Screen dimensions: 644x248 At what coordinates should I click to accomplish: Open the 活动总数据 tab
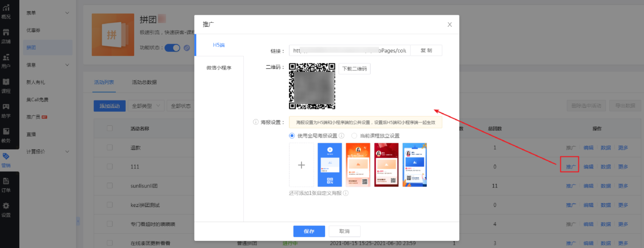[144, 82]
